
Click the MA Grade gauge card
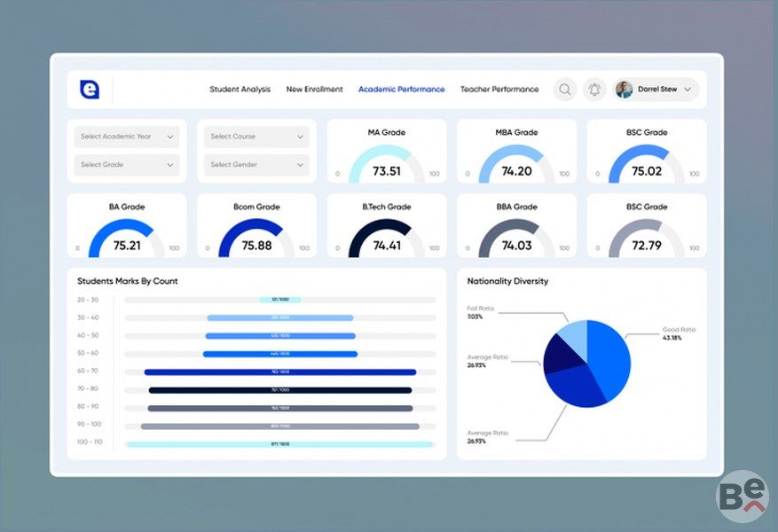click(x=387, y=152)
